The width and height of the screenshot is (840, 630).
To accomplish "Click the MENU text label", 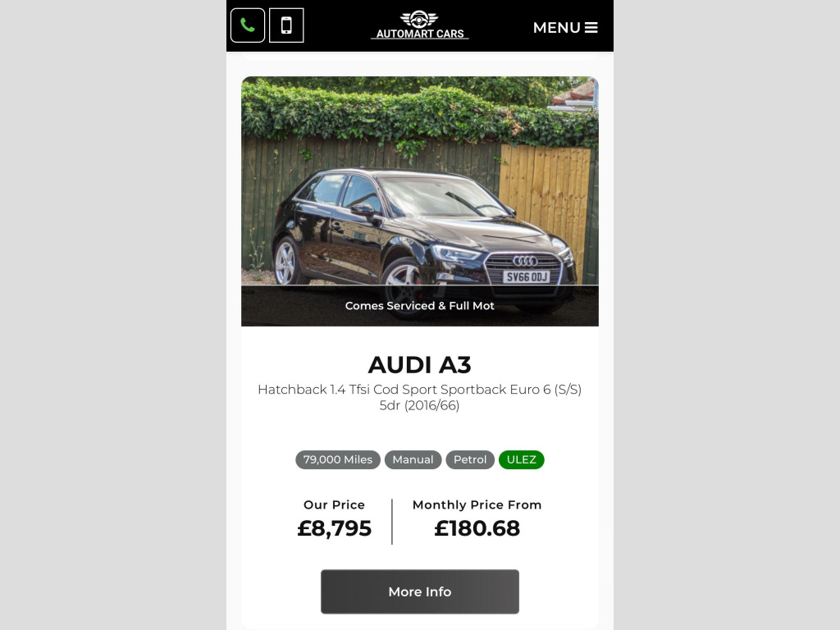I will coord(557,27).
